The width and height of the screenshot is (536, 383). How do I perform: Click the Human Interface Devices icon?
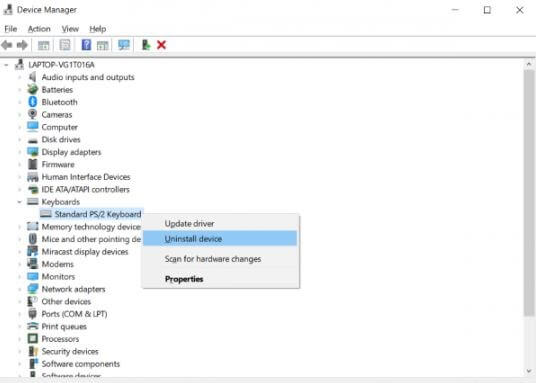coord(32,177)
